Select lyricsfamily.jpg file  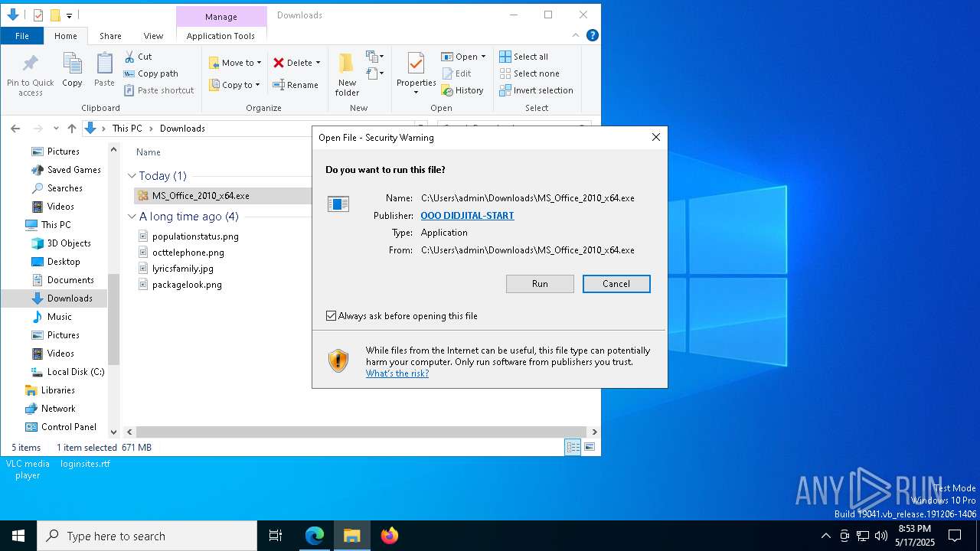coord(182,269)
